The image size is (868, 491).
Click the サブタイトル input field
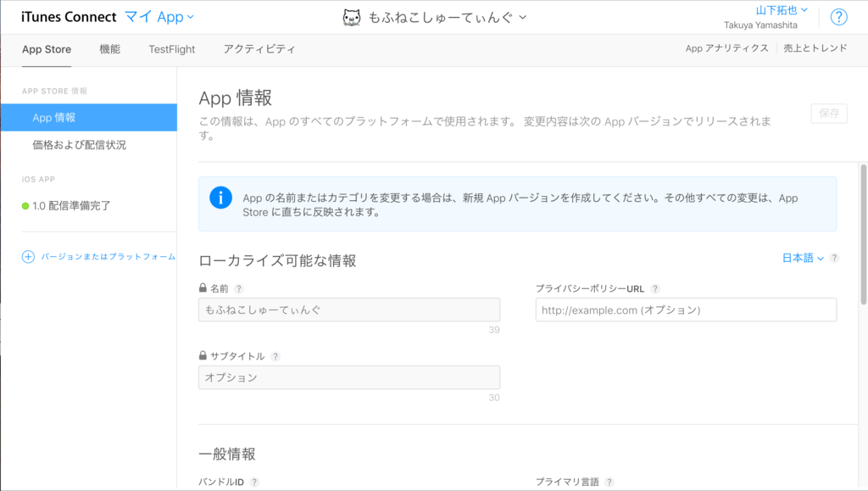tap(349, 377)
